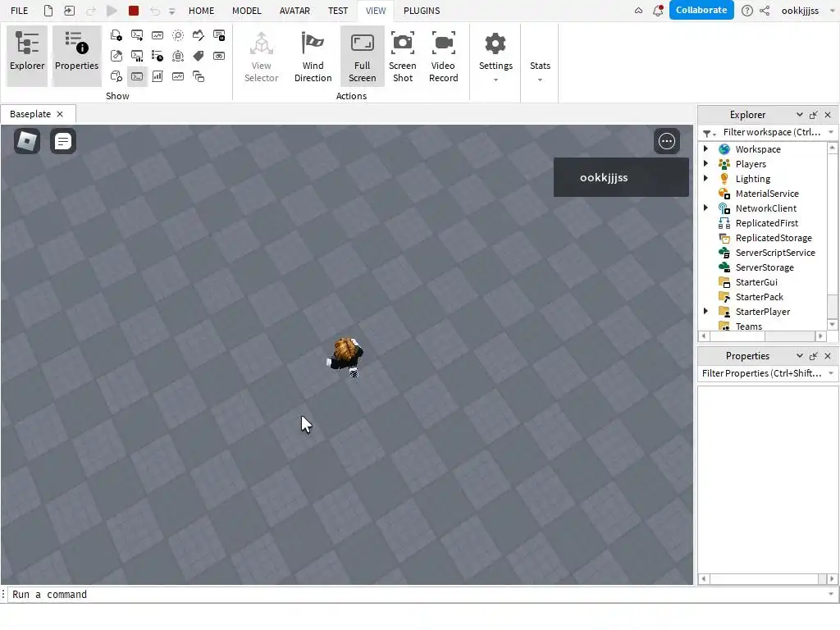Open the help question-mark icon

point(746,11)
